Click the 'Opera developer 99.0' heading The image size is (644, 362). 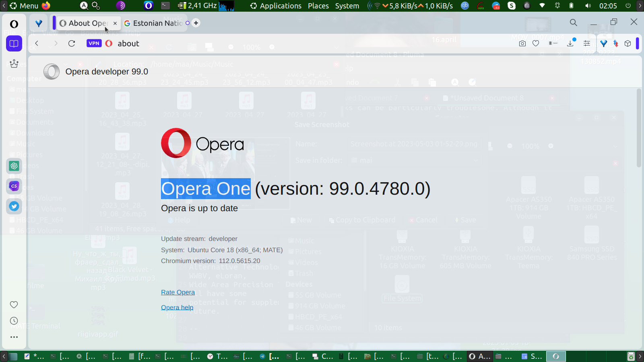pyautogui.click(x=107, y=72)
